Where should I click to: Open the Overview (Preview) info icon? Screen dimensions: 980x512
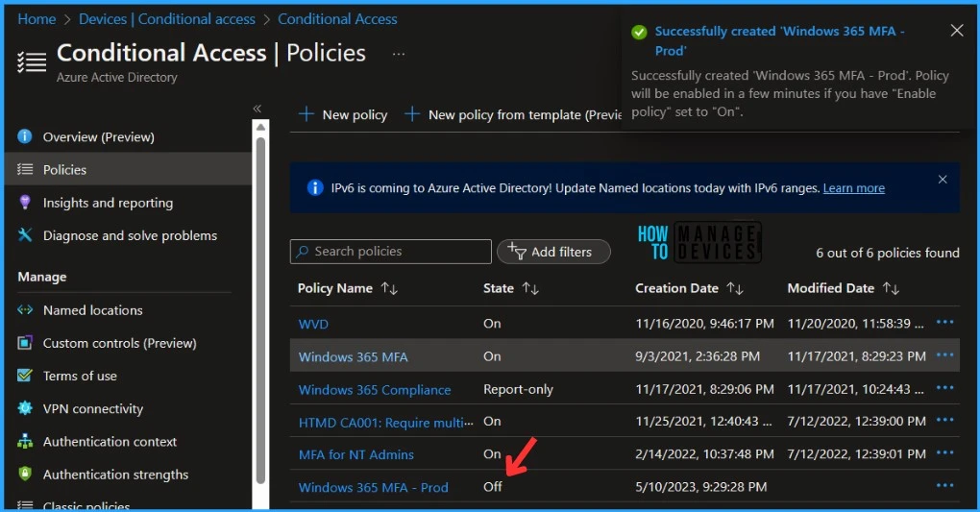[24, 136]
